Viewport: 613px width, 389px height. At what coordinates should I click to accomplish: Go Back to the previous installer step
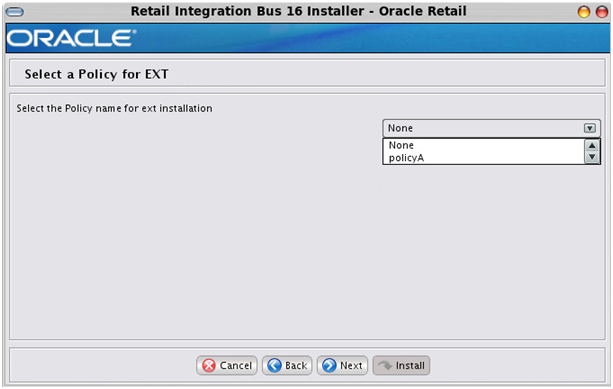(x=287, y=366)
